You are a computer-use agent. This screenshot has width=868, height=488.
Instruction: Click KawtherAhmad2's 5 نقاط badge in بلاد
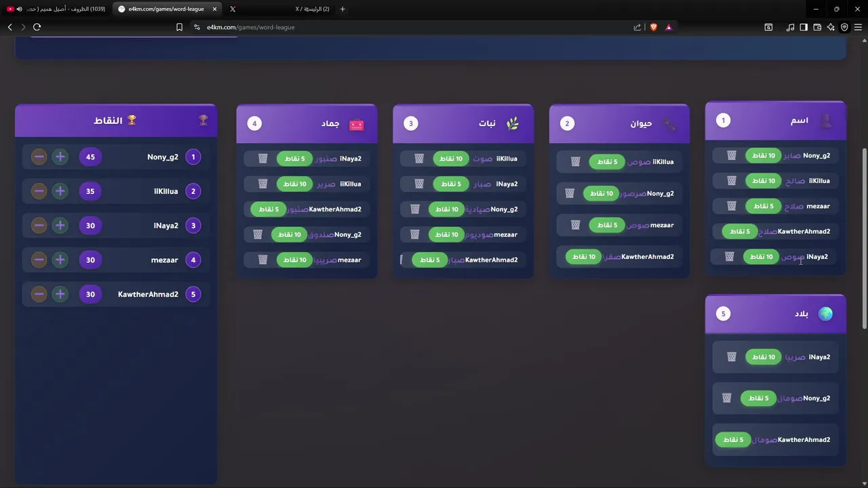coord(733,440)
